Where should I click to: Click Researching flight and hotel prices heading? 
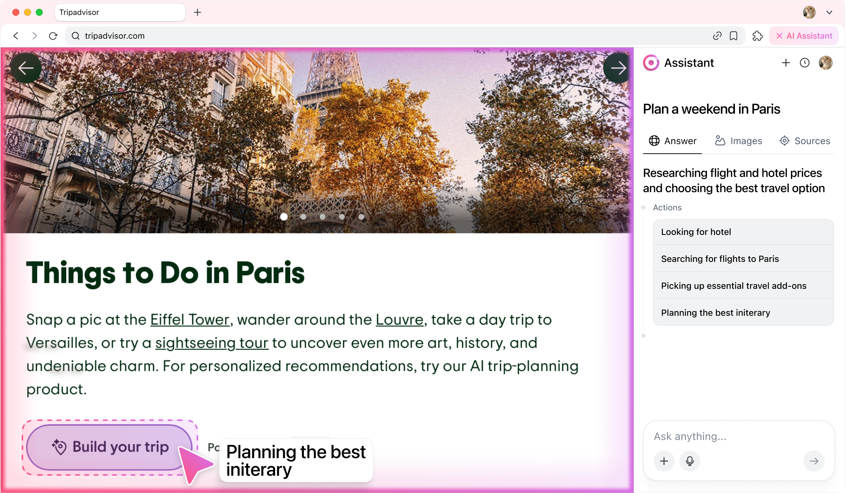click(x=733, y=180)
